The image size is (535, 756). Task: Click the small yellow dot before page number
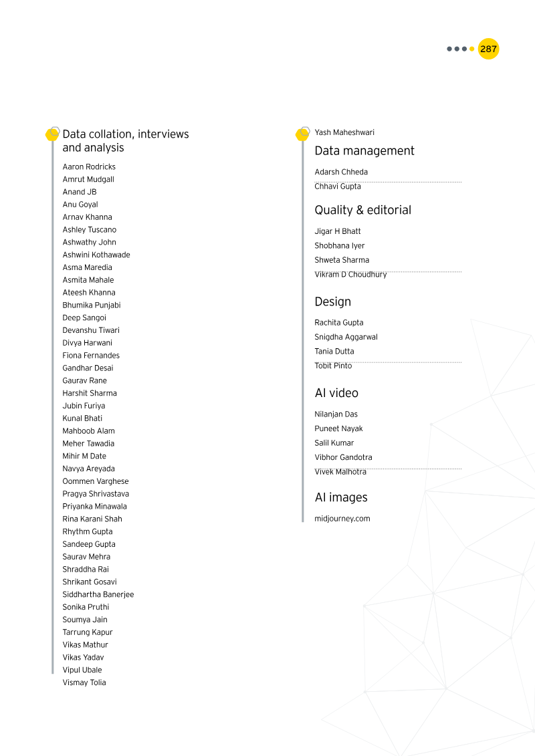472,49
